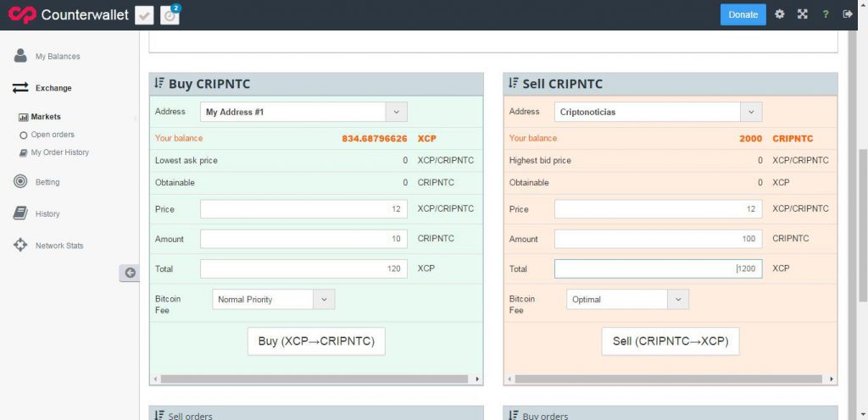The width and height of the screenshot is (868, 420).
Task: Click the page vertical scrollbar
Action: click(x=862, y=225)
